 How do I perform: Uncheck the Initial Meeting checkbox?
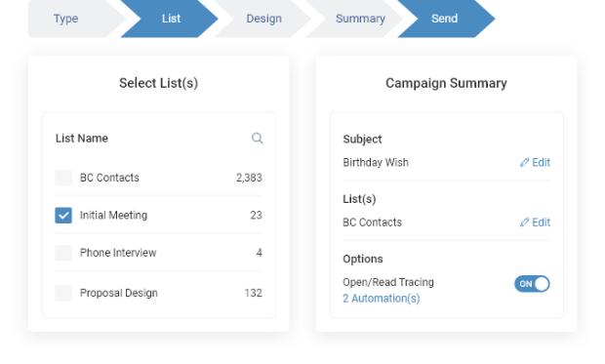(x=63, y=216)
